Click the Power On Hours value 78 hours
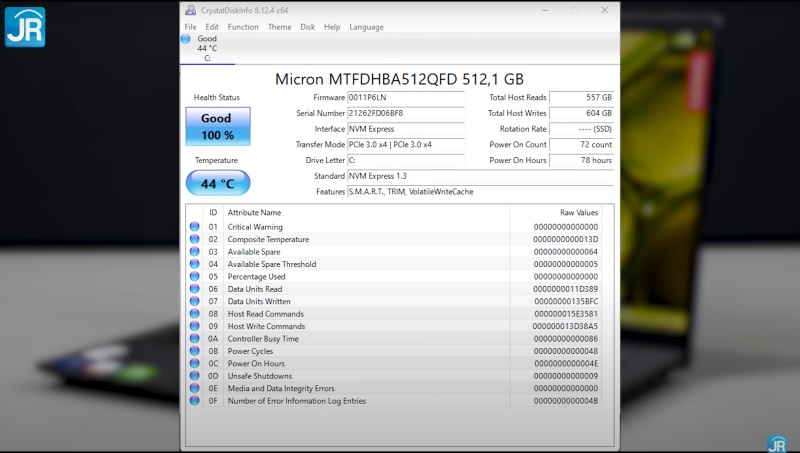Viewport: 800px width, 453px height. click(581, 160)
